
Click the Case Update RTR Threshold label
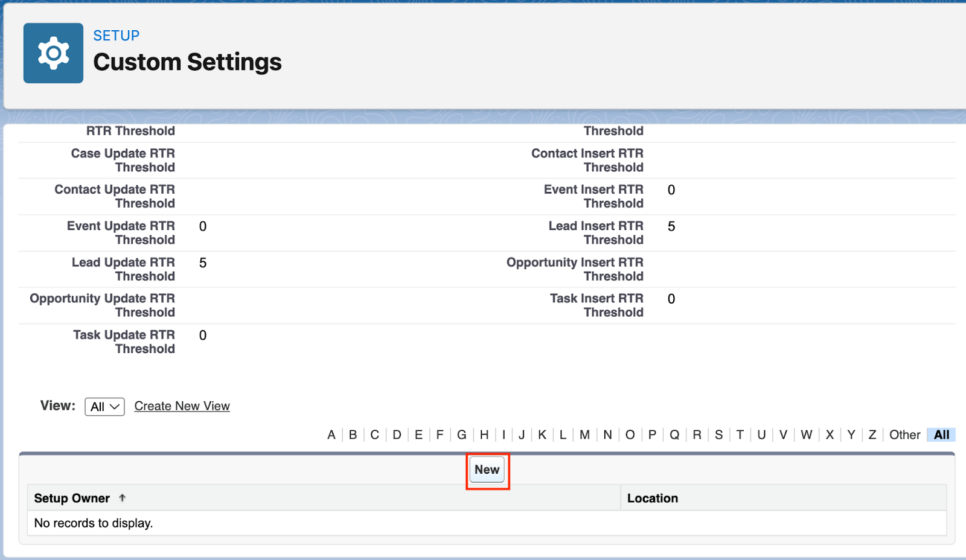[123, 161]
